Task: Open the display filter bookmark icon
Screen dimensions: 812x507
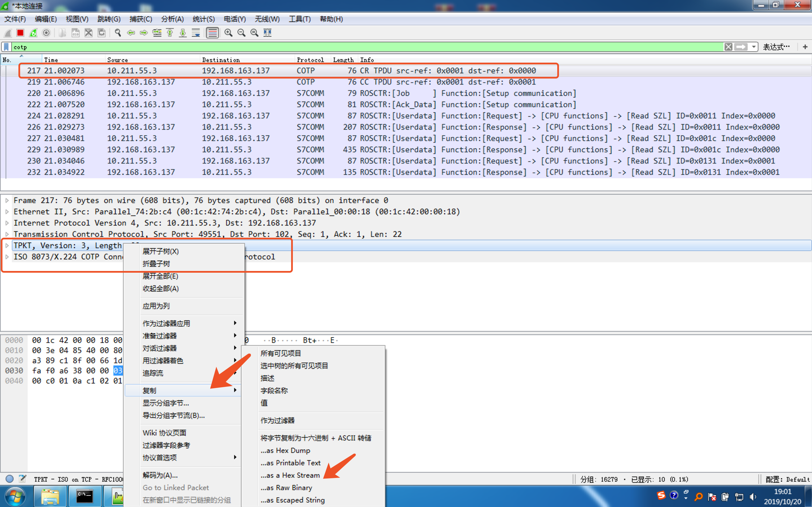Action: tap(6, 47)
